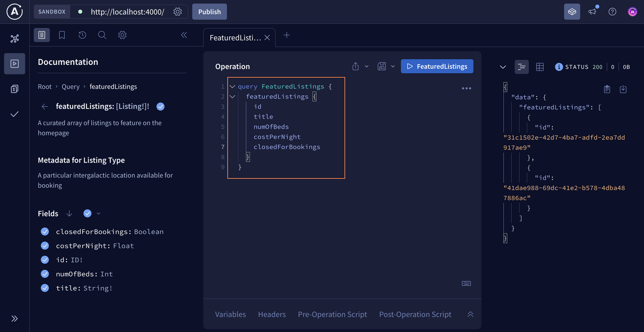The width and height of the screenshot is (644, 332).
Task: Click the Search schema icon
Action: (102, 34)
